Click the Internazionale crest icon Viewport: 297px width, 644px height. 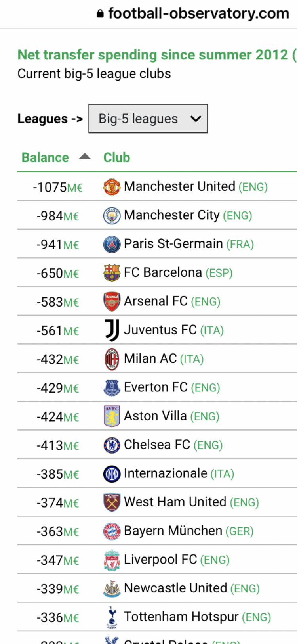pos(112,474)
